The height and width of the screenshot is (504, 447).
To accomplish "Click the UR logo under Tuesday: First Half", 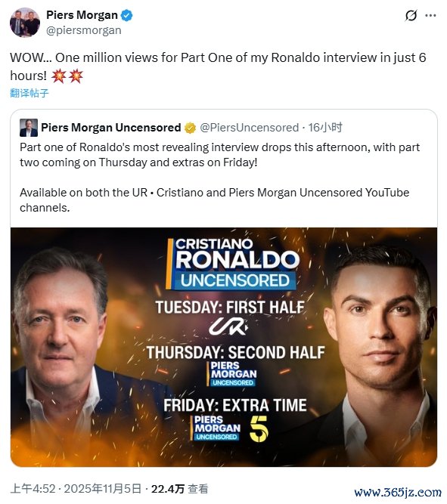I will 228,326.
